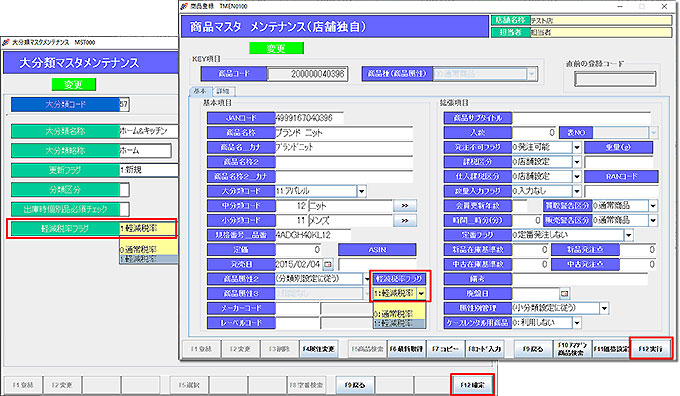680x396 pixels.
Task: Click the F7コピー button
Action: pyautogui.click(x=445, y=349)
